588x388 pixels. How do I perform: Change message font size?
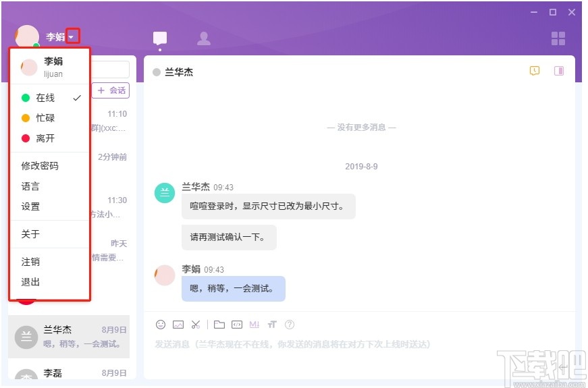click(272, 325)
